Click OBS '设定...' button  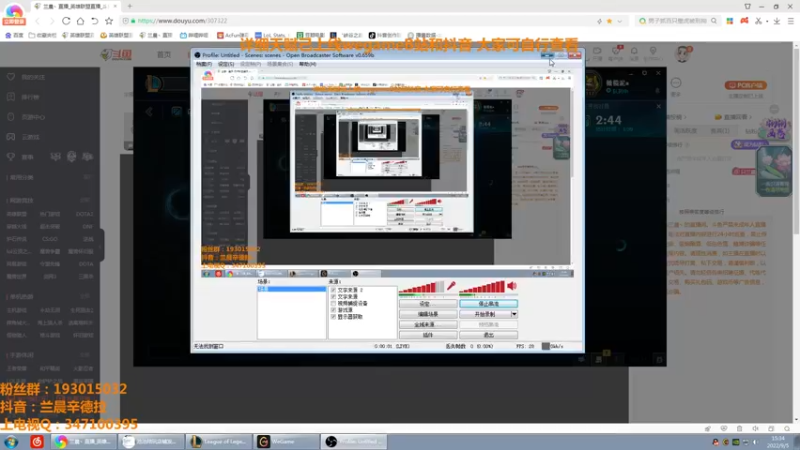pos(428,304)
